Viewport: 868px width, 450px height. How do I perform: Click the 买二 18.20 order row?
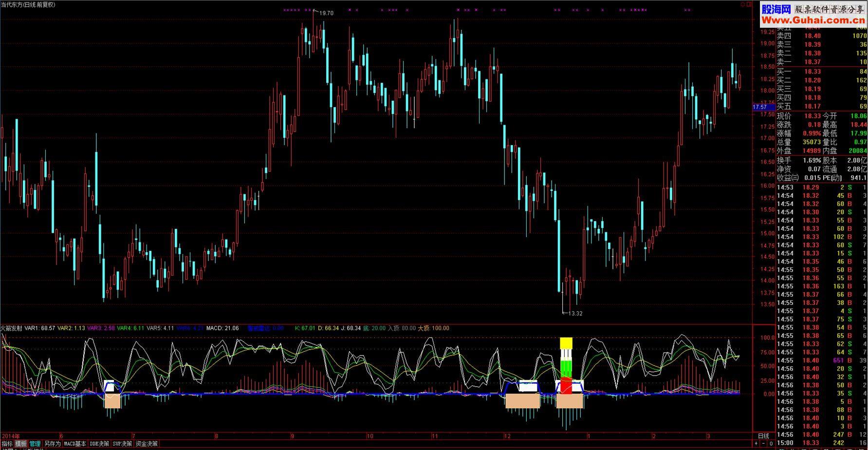point(822,80)
